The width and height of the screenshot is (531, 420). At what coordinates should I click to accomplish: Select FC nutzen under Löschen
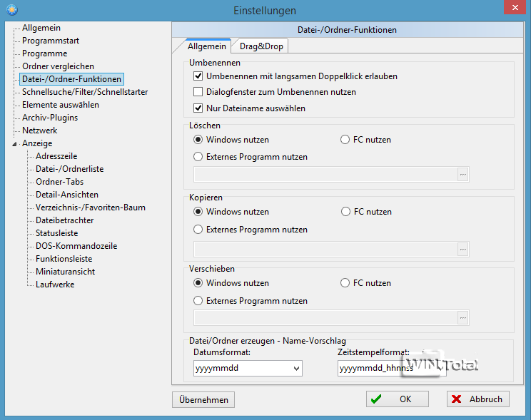click(x=346, y=140)
